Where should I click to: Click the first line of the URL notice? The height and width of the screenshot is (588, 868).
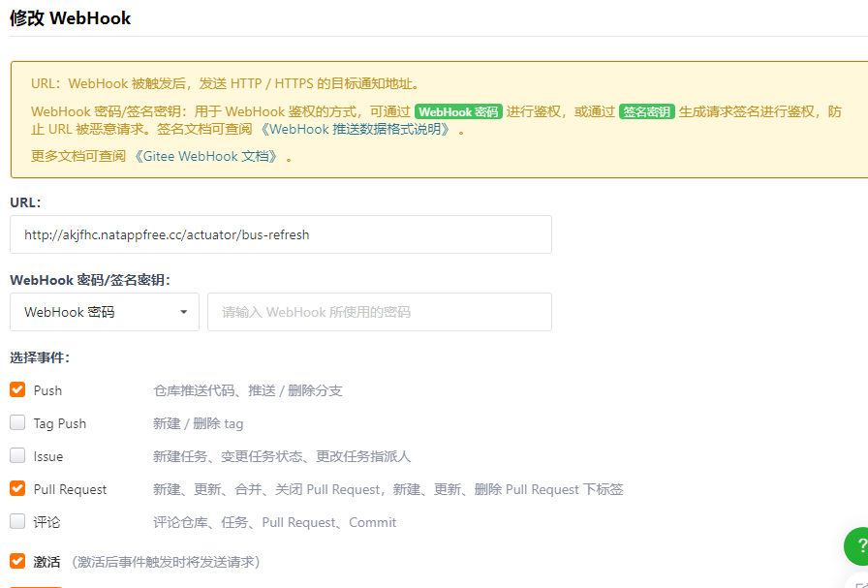click(225, 84)
